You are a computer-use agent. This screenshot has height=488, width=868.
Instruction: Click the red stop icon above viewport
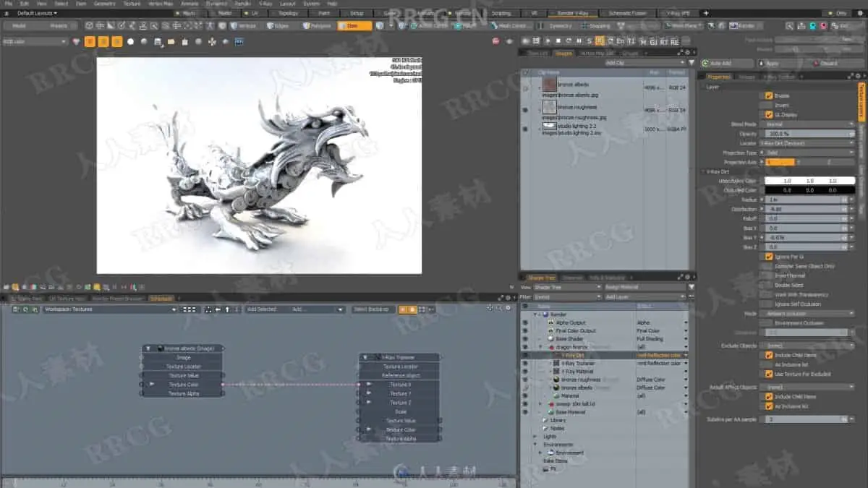tap(495, 42)
